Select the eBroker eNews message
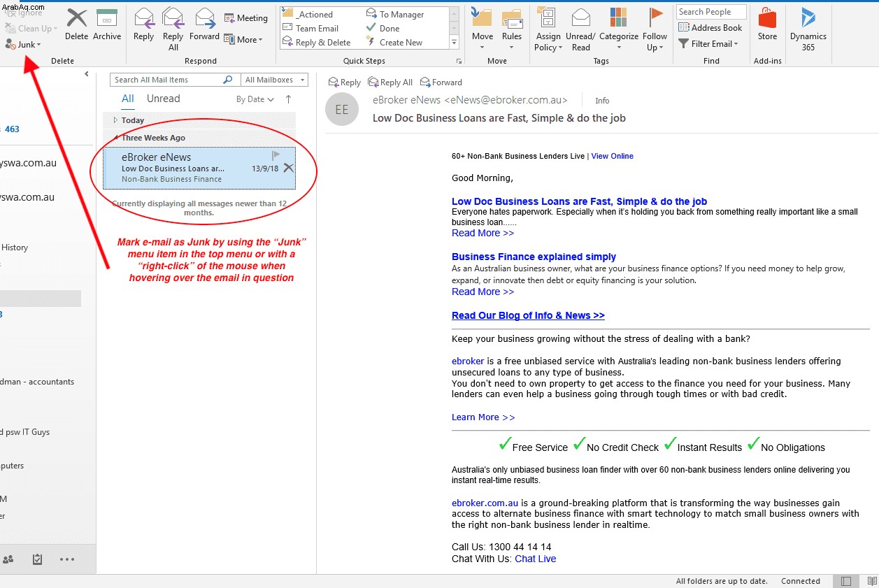 click(x=199, y=168)
